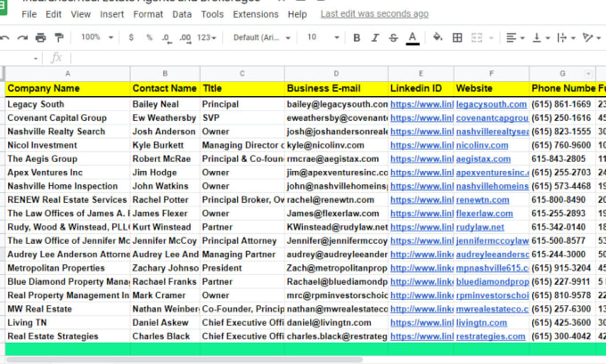Open the font size 10 dropdown

tap(323, 37)
